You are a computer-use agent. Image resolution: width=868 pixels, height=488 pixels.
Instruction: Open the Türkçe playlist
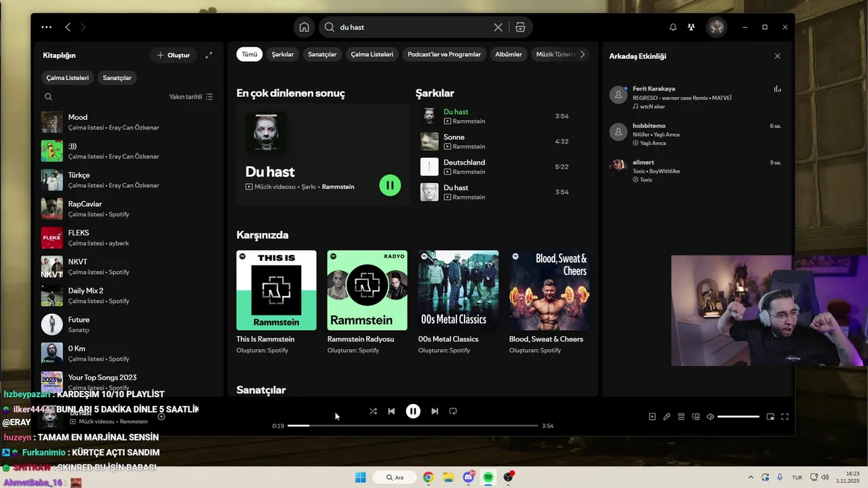click(129, 180)
